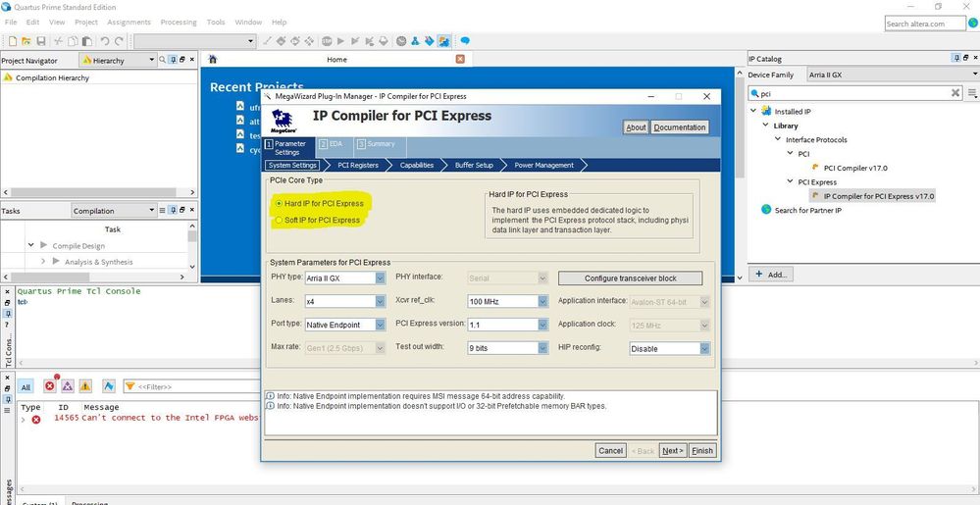Open the File menu
This screenshot has height=505, width=980.
pyautogui.click(x=11, y=22)
